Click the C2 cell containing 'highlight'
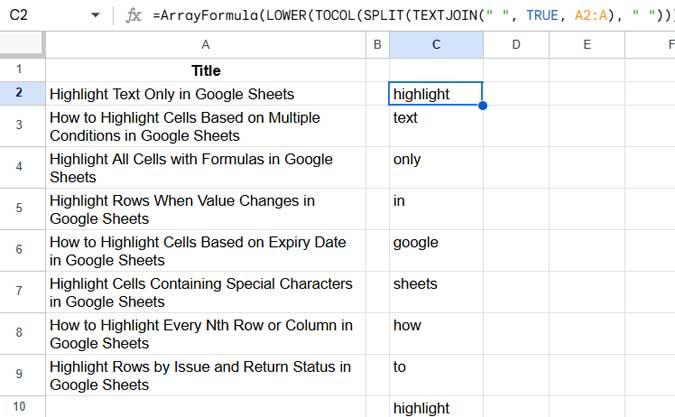 coord(436,94)
